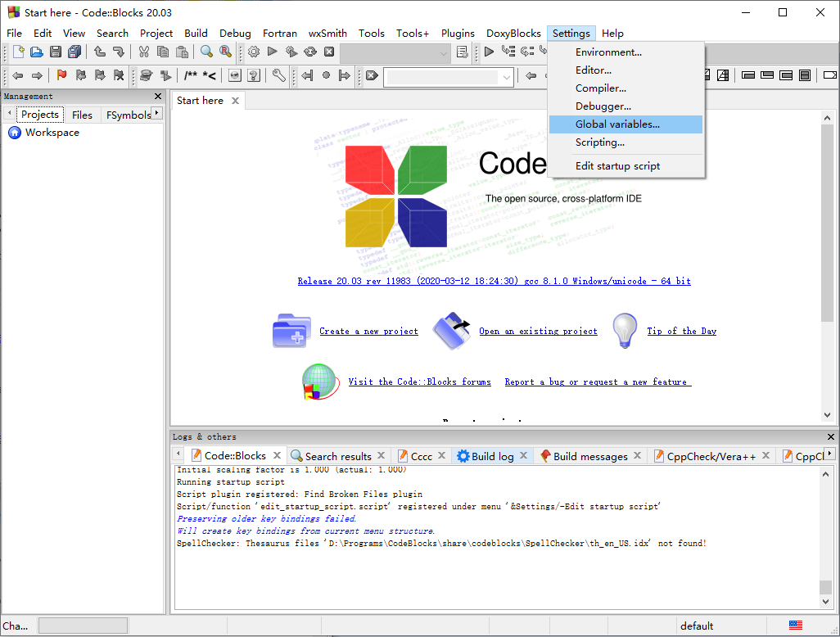Click the Rebuild cycle arrows icon
The width and height of the screenshot is (840, 637).
tap(310, 52)
